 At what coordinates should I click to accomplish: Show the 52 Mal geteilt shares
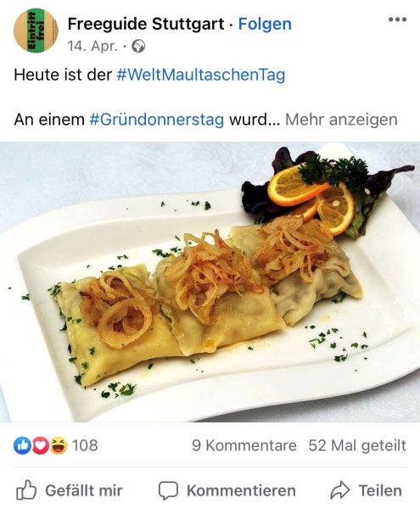tap(357, 445)
